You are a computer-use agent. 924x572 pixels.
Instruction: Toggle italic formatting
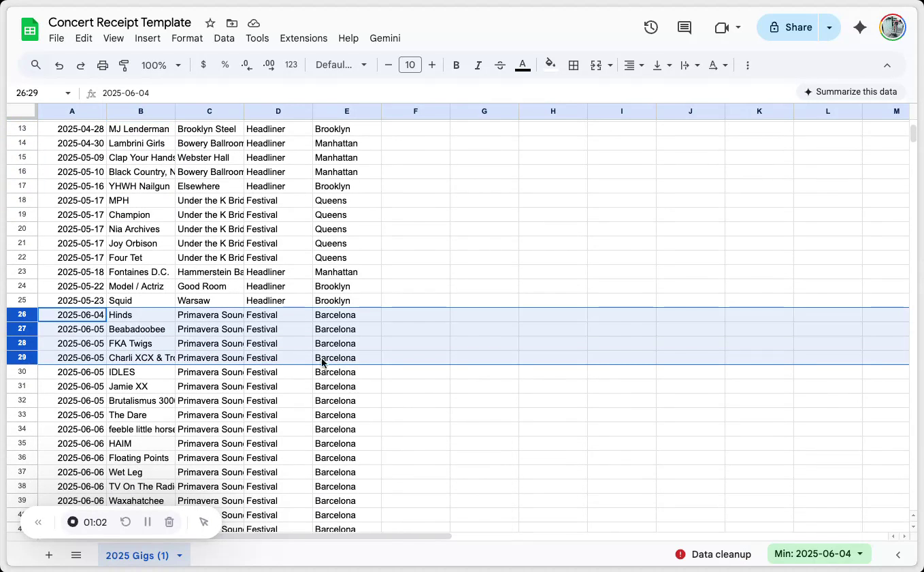(478, 65)
